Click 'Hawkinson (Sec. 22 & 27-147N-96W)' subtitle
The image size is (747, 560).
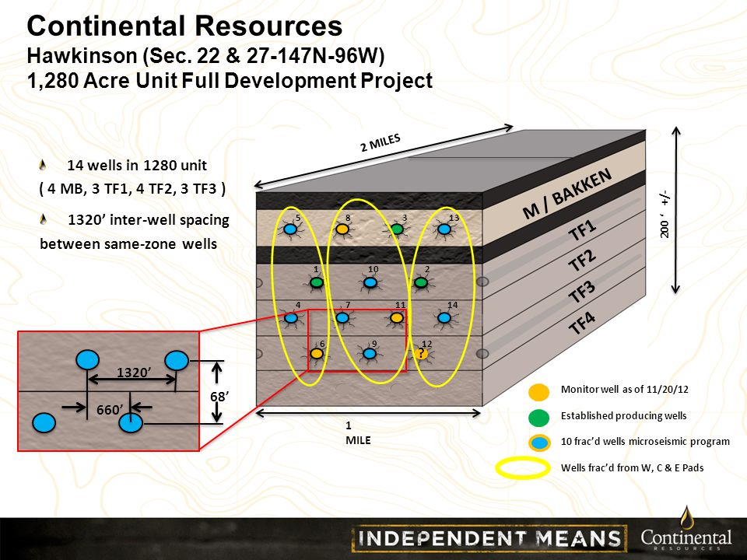coord(205,56)
